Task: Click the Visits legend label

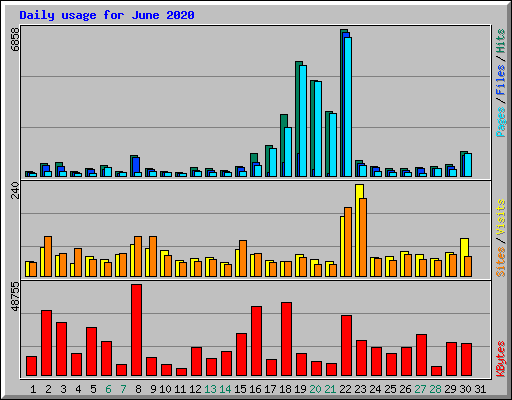Action: click(501, 217)
